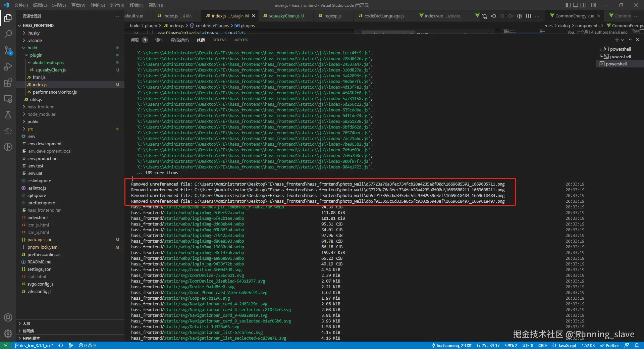Close the terminal panel
Viewport: 644px width, 349px height.
638,40
